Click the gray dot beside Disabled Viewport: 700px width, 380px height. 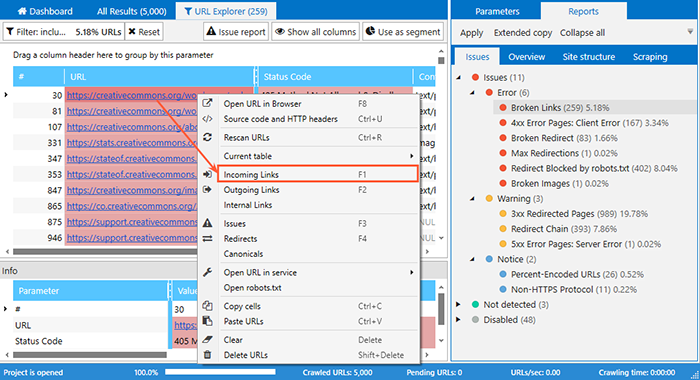[x=475, y=320]
